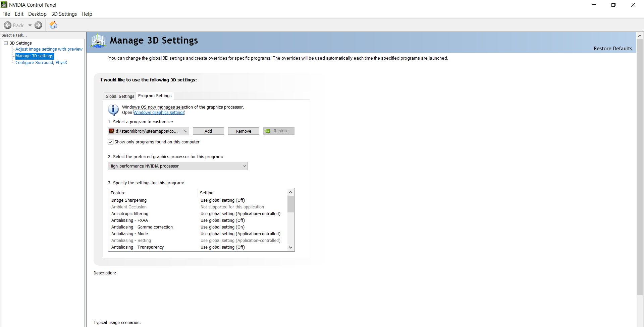This screenshot has height=327, width=644.
Task: Open the Desktop menu
Action: coord(37,14)
